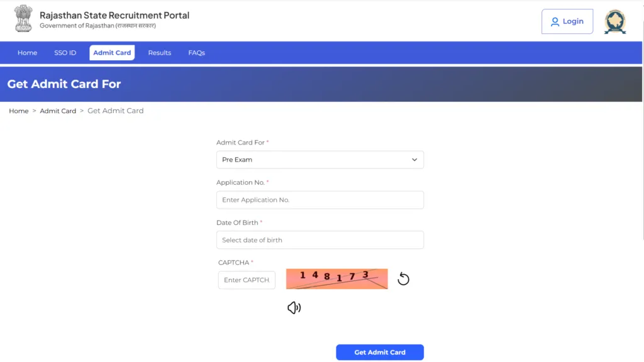Click the Login button
Image resolution: width=644 pixels, height=362 pixels.
(x=567, y=21)
